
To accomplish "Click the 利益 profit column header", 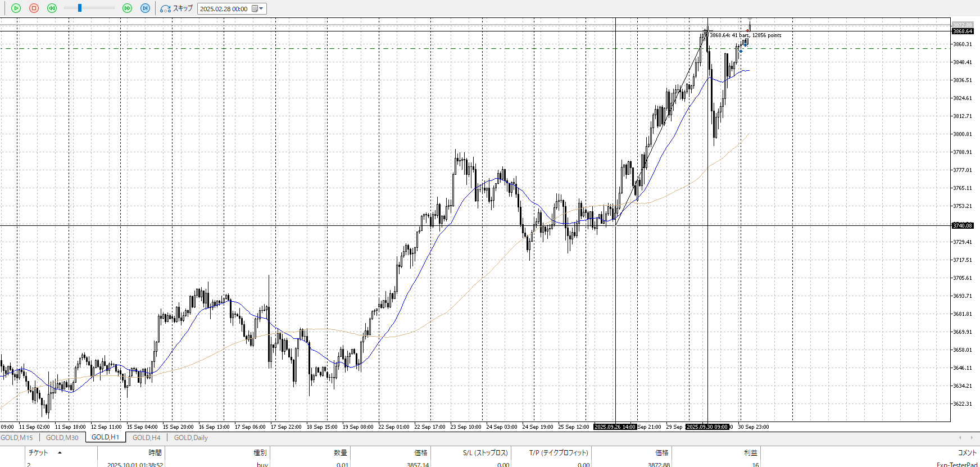I will [x=750, y=453].
